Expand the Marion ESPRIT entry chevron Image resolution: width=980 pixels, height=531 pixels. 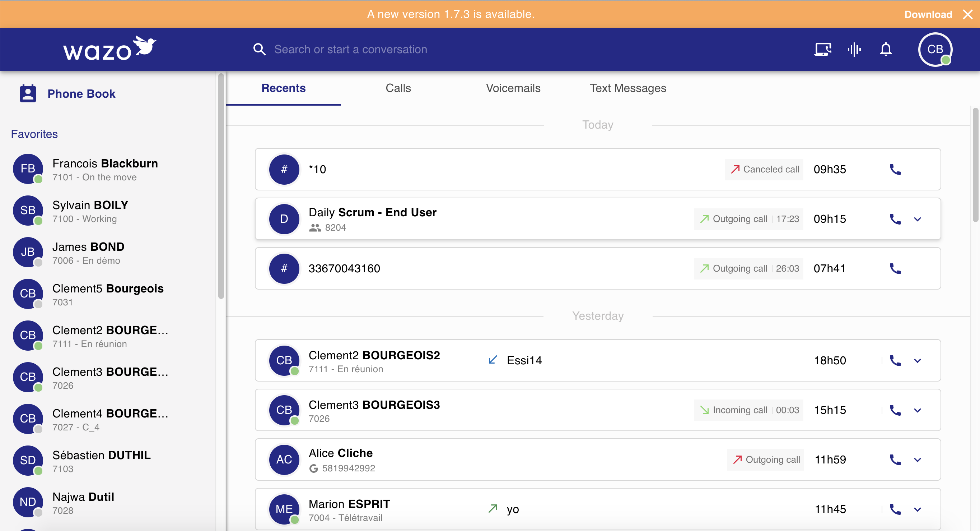tap(918, 510)
